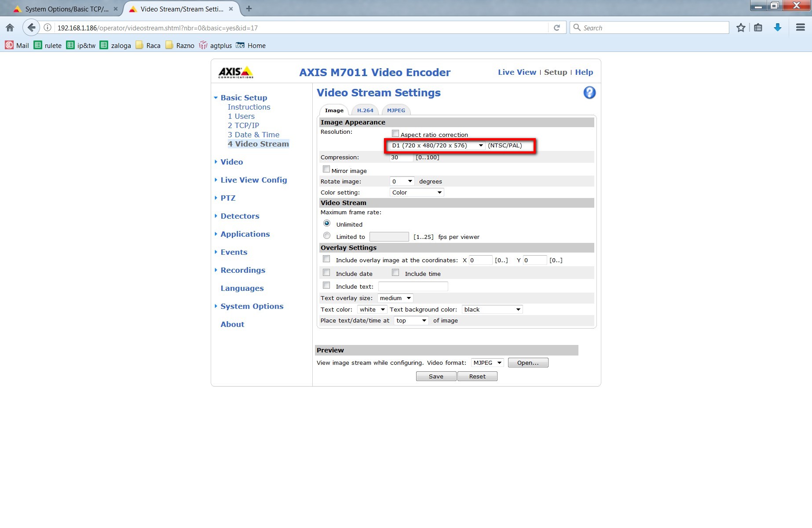Viewport: 812px width, 528px height.
Task: Collapse the Basic Setup menu section
Action: click(x=244, y=98)
